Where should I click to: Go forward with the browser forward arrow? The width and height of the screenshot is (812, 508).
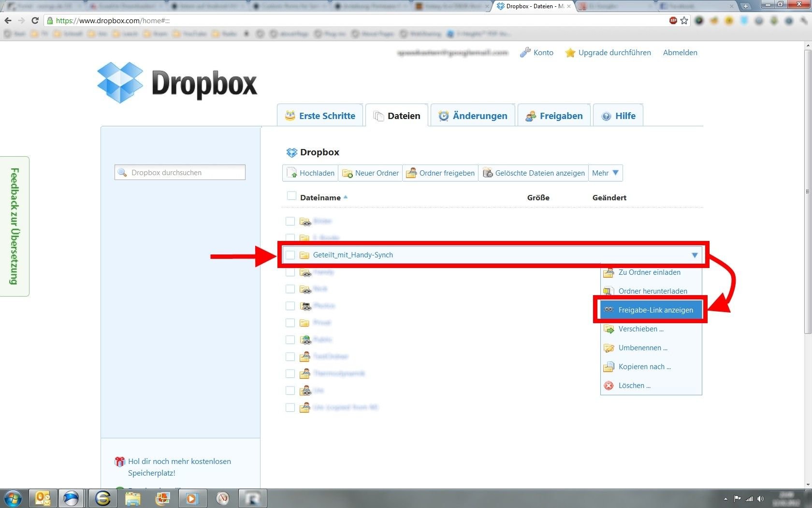pyautogui.click(x=21, y=20)
